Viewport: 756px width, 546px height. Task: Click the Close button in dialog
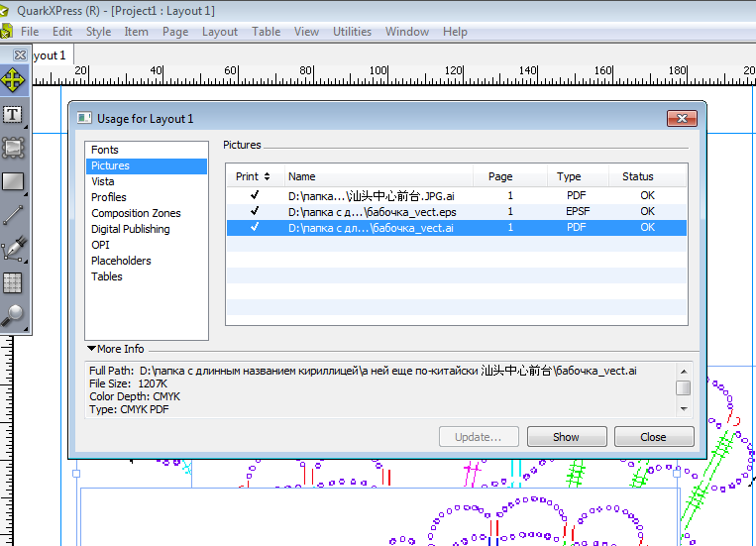[654, 437]
